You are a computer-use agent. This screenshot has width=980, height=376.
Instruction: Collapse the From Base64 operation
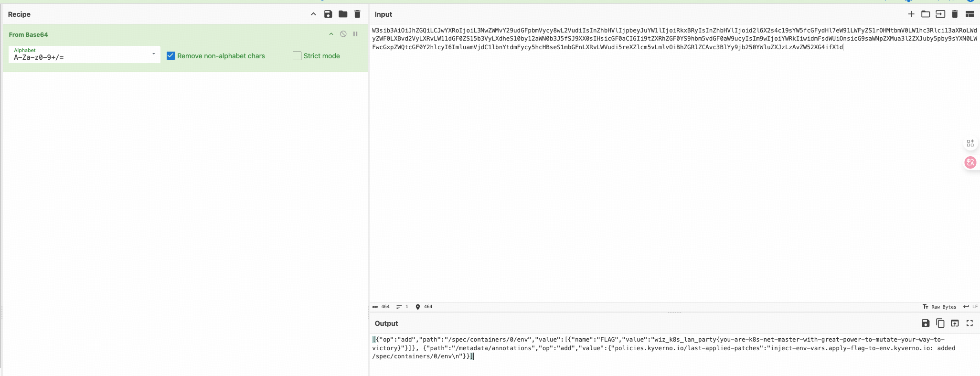tap(331, 34)
